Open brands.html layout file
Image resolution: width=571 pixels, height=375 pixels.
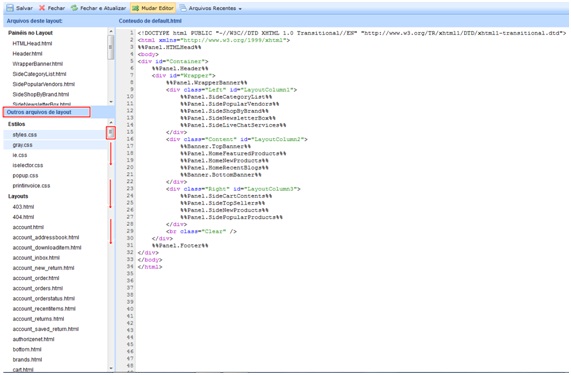click(27, 360)
